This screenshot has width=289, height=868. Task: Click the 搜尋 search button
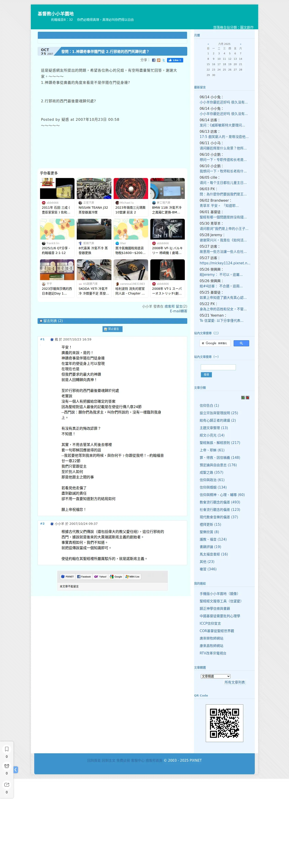coord(206,375)
